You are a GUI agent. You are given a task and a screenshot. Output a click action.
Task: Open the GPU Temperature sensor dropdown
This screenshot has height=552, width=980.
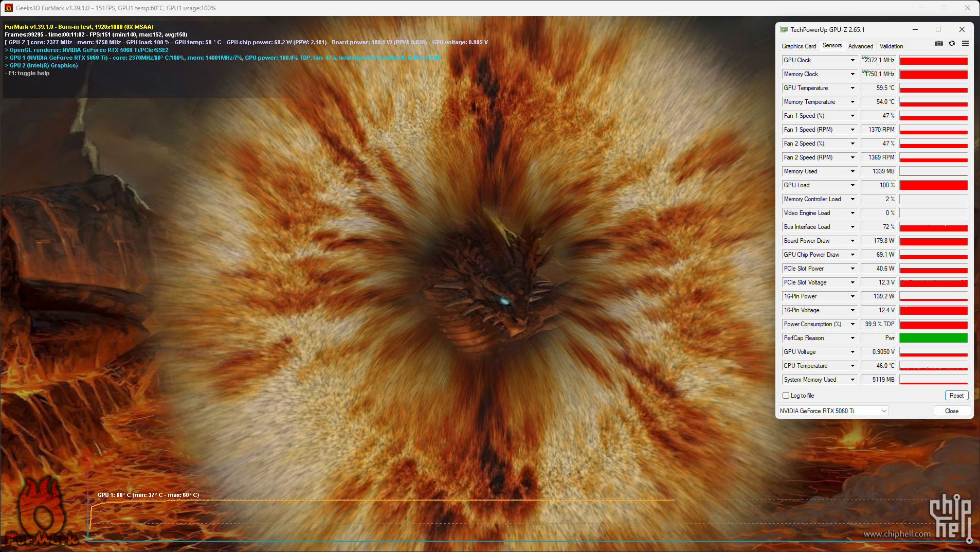coord(852,88)
